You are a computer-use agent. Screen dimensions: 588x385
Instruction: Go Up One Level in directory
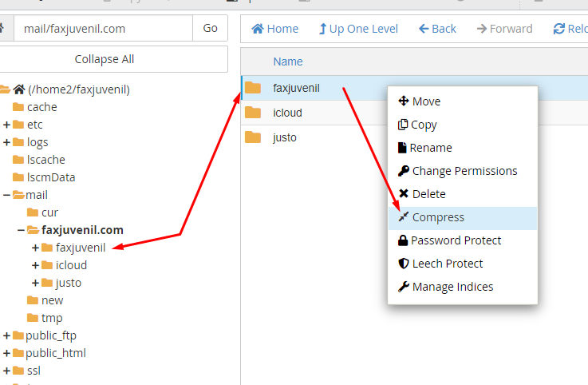[x=357, y=29]
